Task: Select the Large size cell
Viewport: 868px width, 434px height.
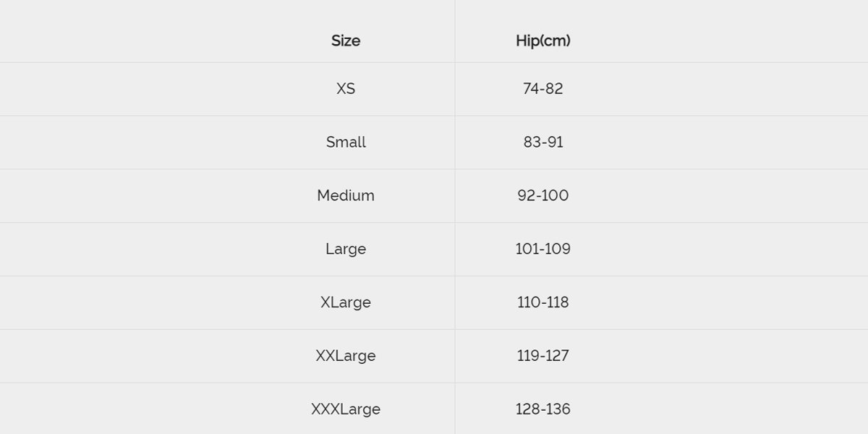Action: [x=346, y=250]
